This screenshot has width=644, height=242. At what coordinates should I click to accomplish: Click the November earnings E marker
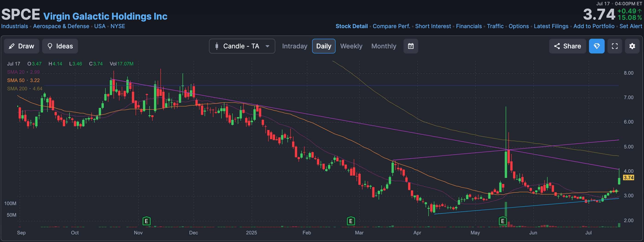pos(147,221)
